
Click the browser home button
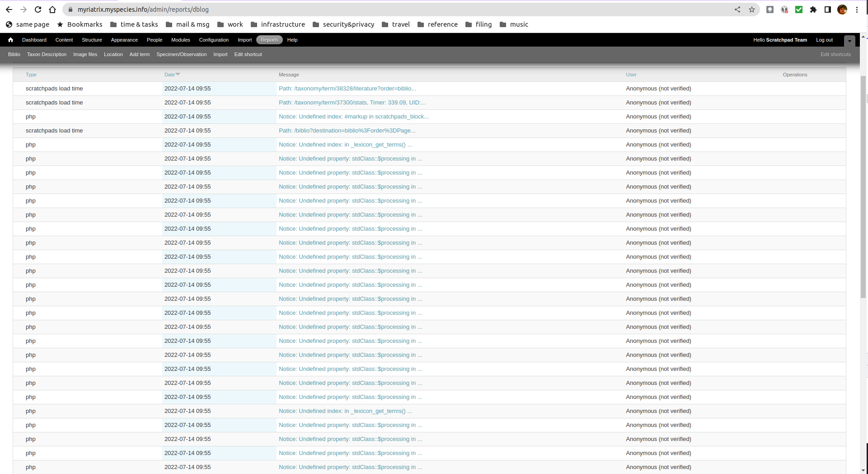pyautogui.click(x=52, y=9)
